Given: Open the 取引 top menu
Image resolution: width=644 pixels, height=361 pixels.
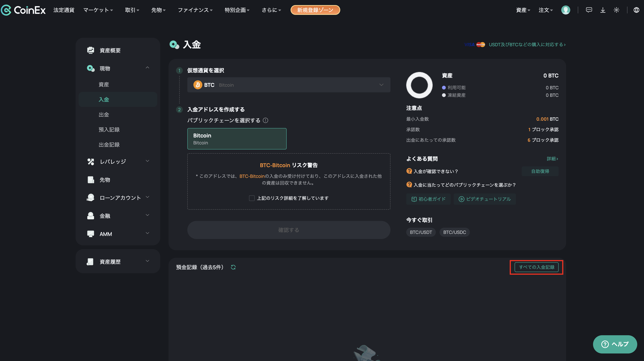Looking at the screenshot, I should tap(132, 10).
